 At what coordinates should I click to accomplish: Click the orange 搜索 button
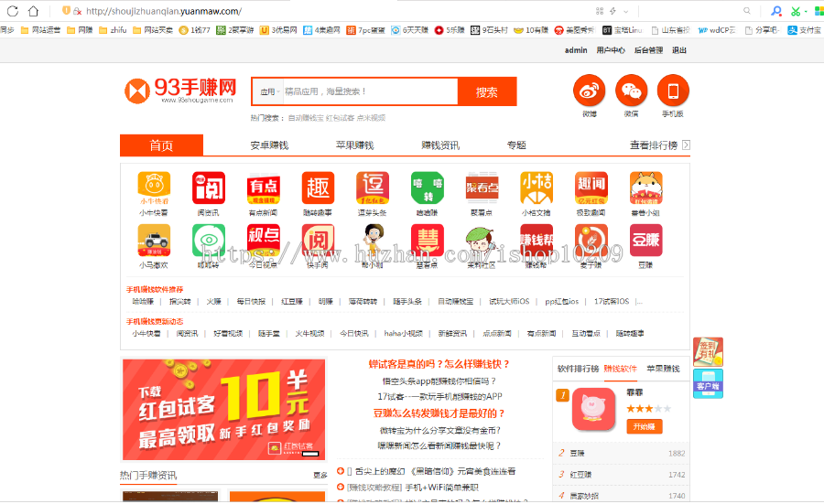[487, 91]
